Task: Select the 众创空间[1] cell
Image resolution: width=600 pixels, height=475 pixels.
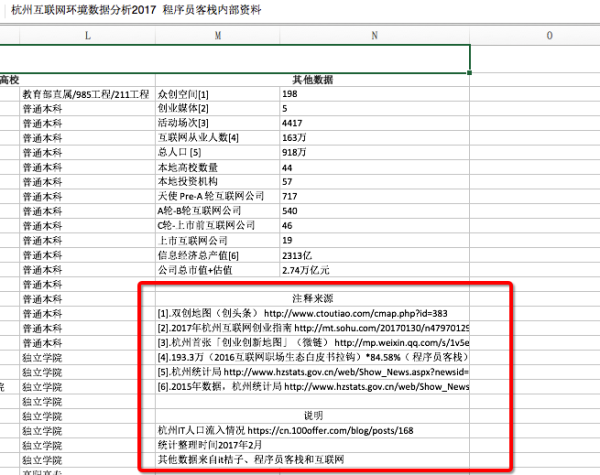Action: [x=218, y=94]
